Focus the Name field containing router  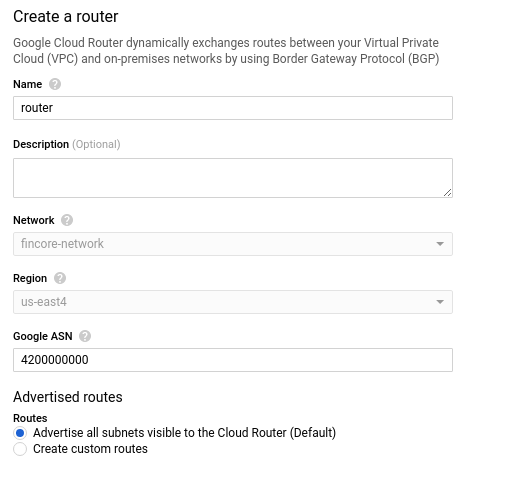[x=233, y=108]
